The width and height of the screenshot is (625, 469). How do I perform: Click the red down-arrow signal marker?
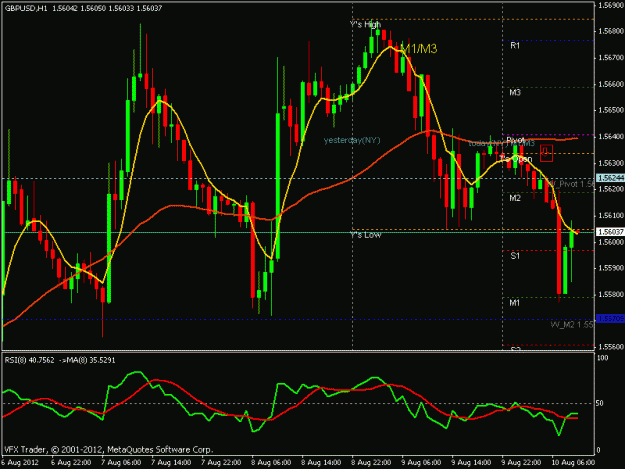tap(546, 153)
